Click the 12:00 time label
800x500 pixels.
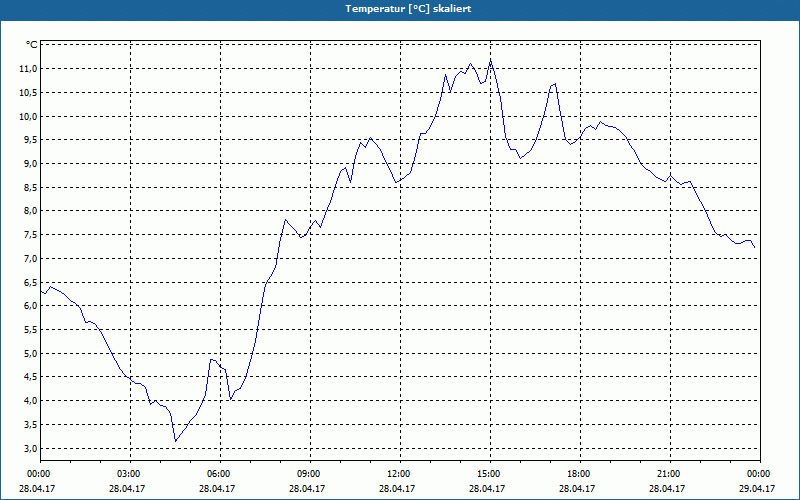[400, 474]
